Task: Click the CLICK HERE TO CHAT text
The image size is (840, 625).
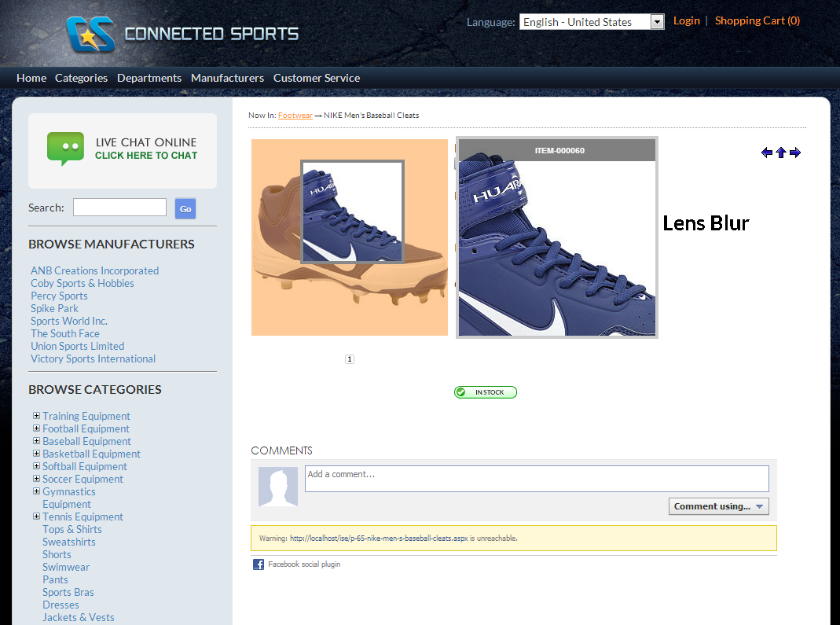Action: [146, 156]
